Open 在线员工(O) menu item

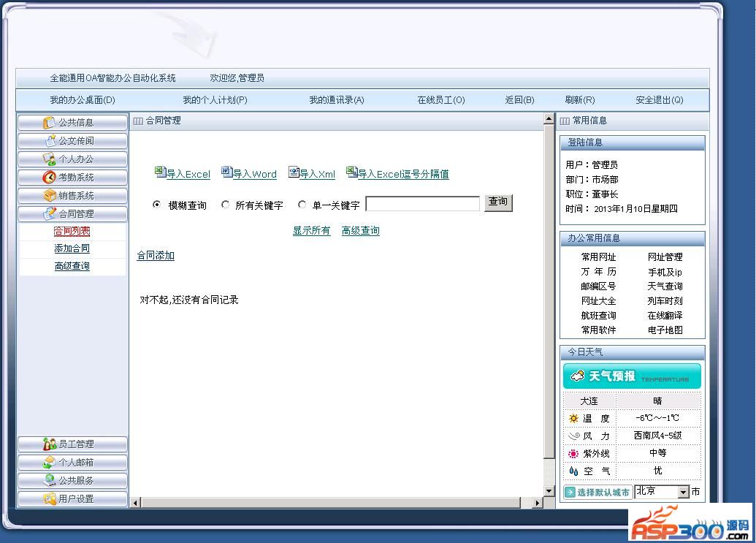tap(441, 100)
